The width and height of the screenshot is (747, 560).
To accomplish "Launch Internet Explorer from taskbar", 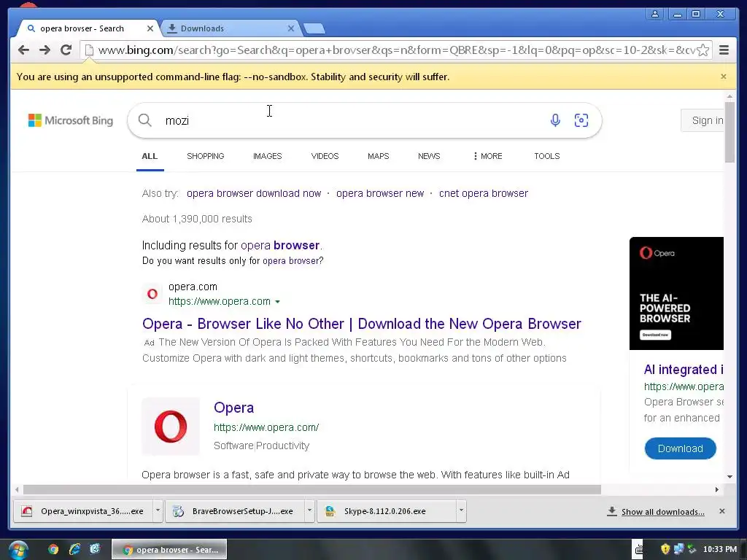I will (x=74, y=550).
